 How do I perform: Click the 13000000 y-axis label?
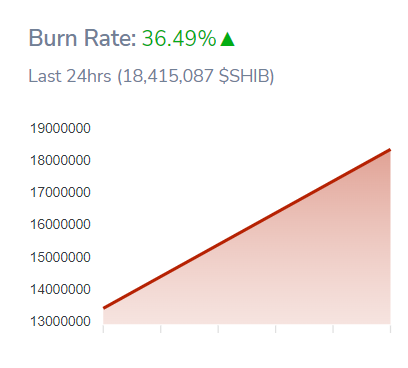pos(60,321)
